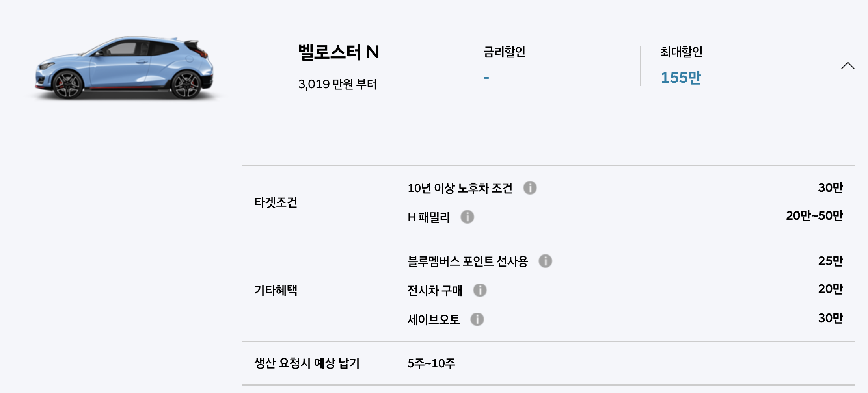Select the H 패밀리 condition text

(429, 217)
